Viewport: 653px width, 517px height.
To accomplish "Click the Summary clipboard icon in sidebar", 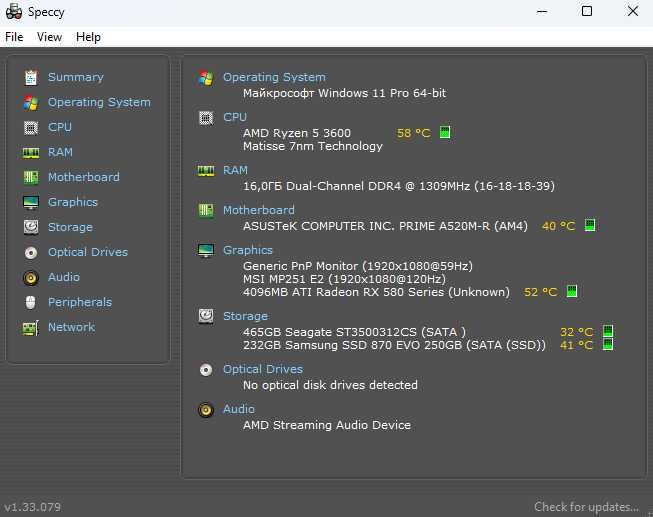I will pos(31,77).
